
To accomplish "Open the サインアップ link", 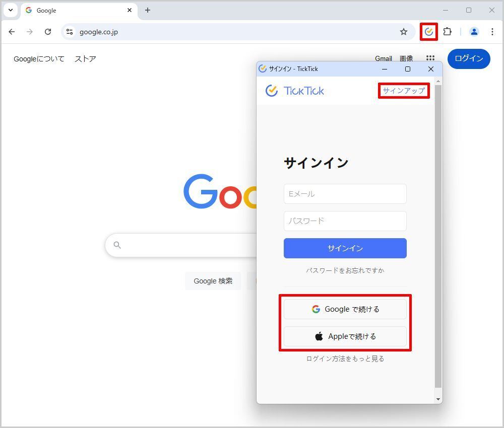I will (404, 91).
